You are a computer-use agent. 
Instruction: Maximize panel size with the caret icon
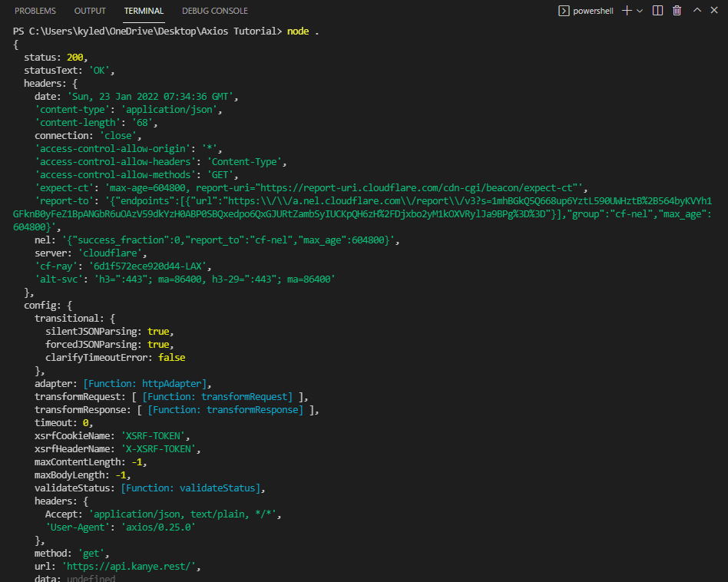pos(697,10)
